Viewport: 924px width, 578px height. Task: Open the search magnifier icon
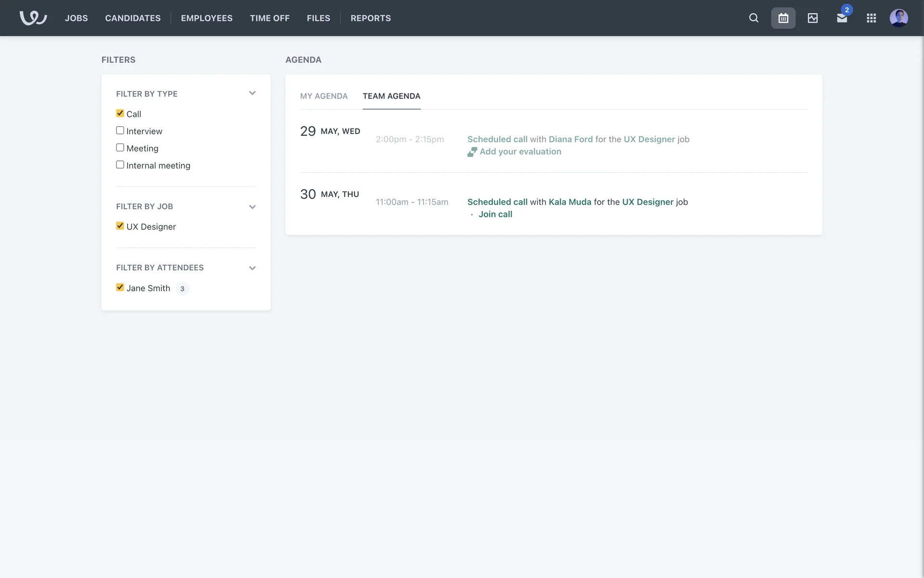754,18
